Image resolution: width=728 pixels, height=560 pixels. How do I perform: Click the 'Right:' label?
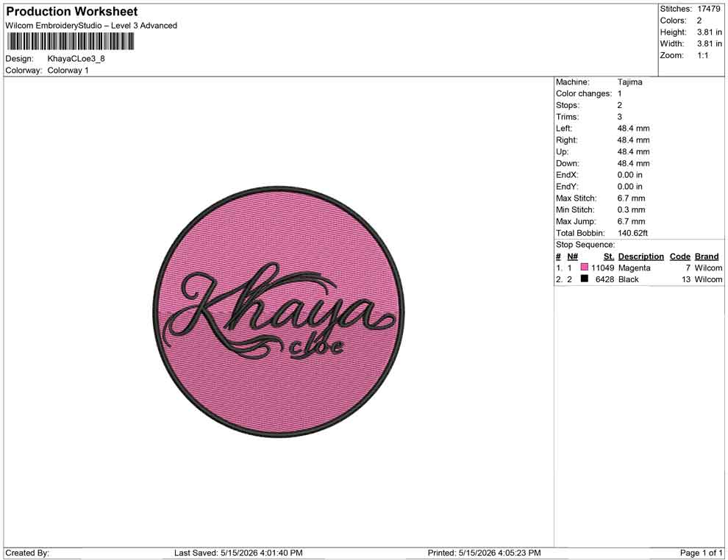click(x=567, y=140)
